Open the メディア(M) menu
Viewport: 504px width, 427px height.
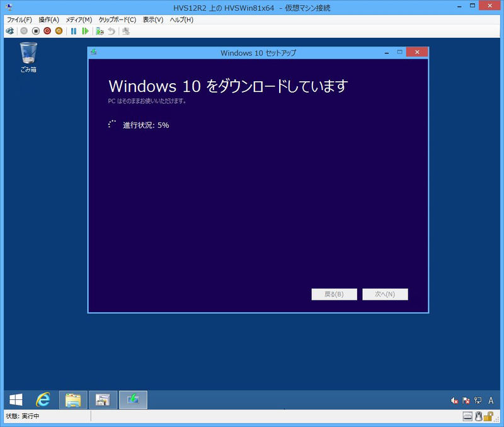click(x=79, y=20)
